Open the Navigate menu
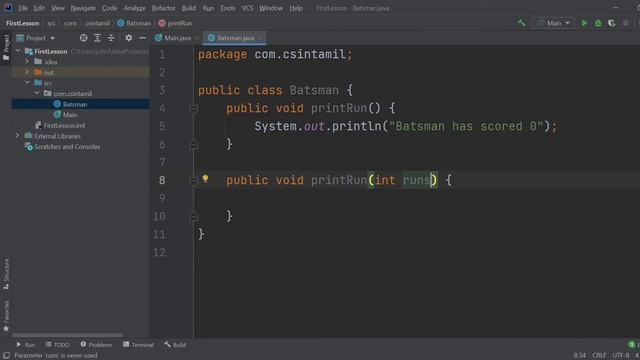640x360 pixels. coord(83,8)
